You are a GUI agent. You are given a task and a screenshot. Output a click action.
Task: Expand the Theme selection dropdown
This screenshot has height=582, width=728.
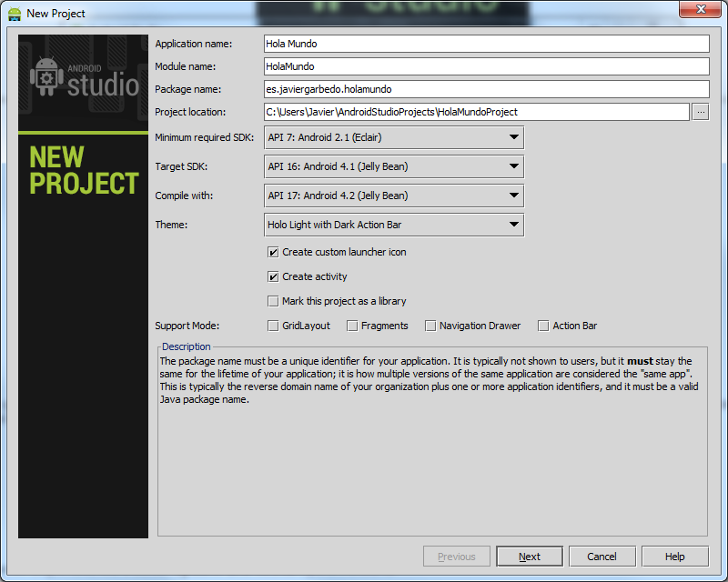(x=393, y=225)
